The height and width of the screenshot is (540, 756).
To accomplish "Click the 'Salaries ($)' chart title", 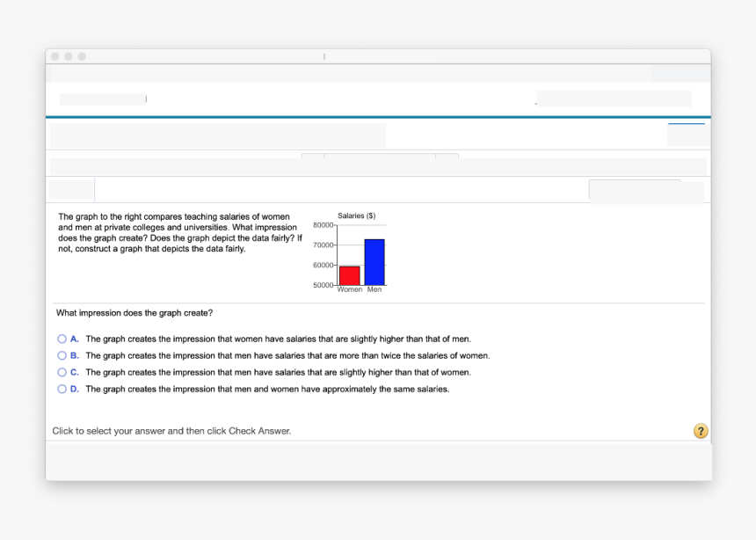I will 357,215.
